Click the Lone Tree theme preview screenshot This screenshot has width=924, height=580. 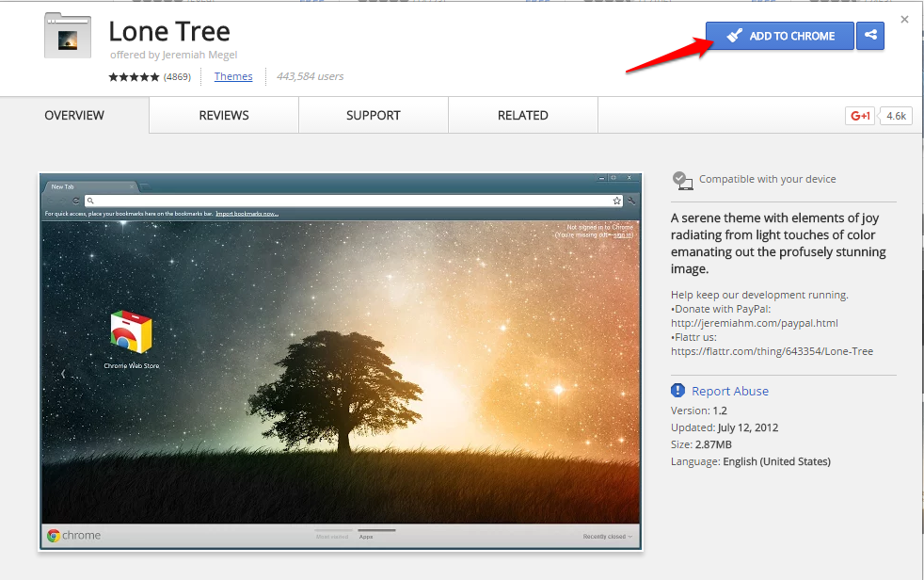(x=341, y=362)
